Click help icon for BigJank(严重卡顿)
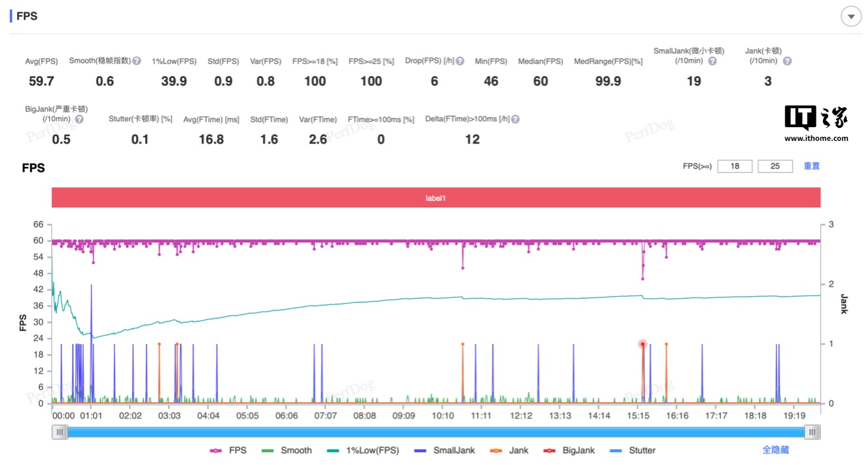The width and height of the screenshot is (868, 465). point(79,119)
